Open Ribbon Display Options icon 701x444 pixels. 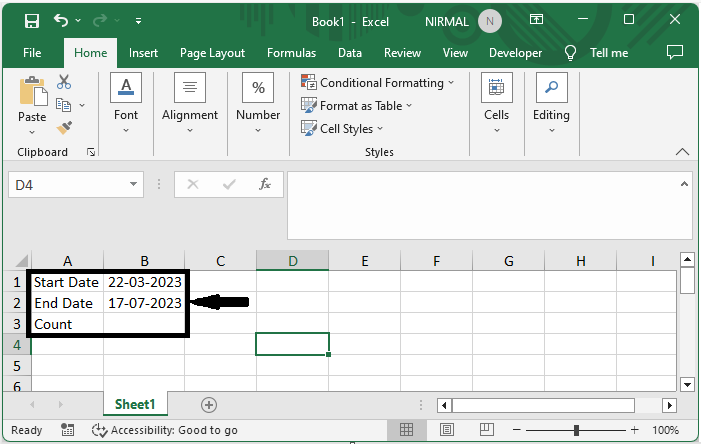click(x=536, y=19)
